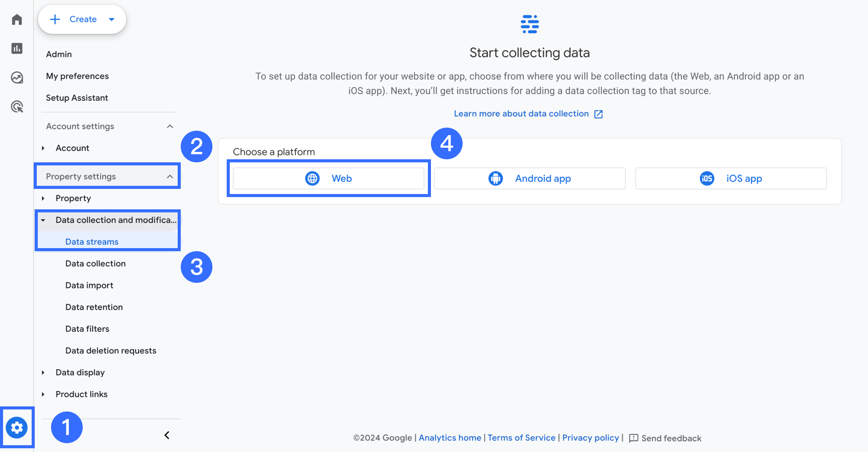Choose the Android app platform button
Screen dimensions: 868x452
(x=529, y=178)
